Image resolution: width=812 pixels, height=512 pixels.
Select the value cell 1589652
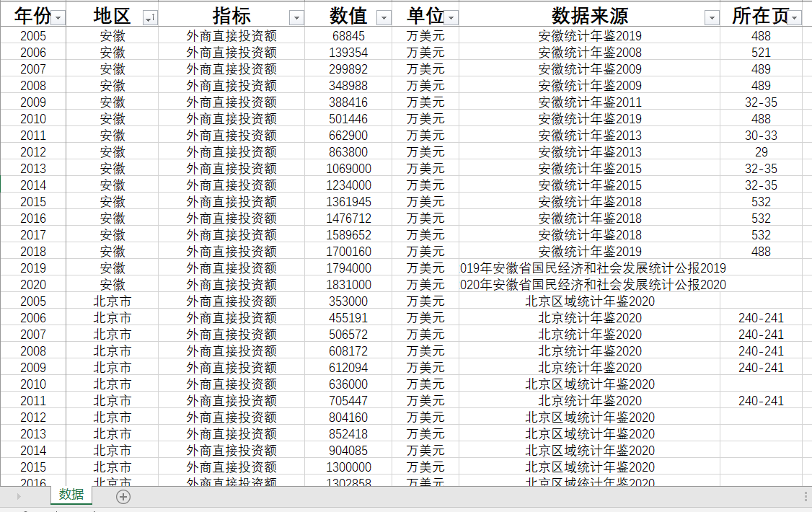(x=348, y=234)
